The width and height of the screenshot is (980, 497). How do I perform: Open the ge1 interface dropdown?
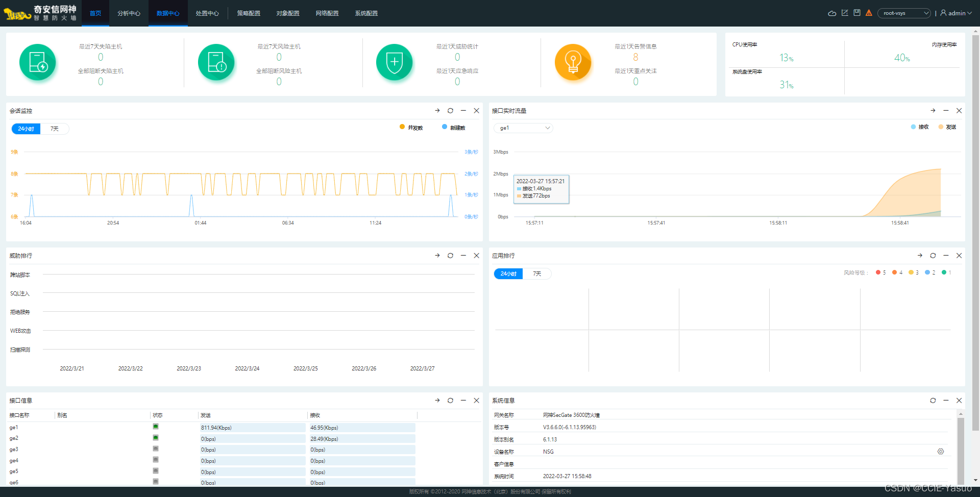coord(523,128)
